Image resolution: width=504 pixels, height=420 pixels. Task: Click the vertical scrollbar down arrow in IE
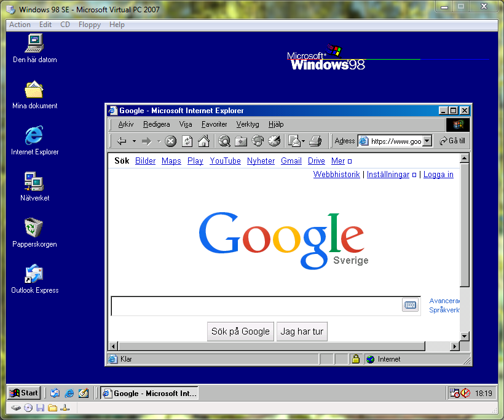pyautogui.click(x=464, y=336)
